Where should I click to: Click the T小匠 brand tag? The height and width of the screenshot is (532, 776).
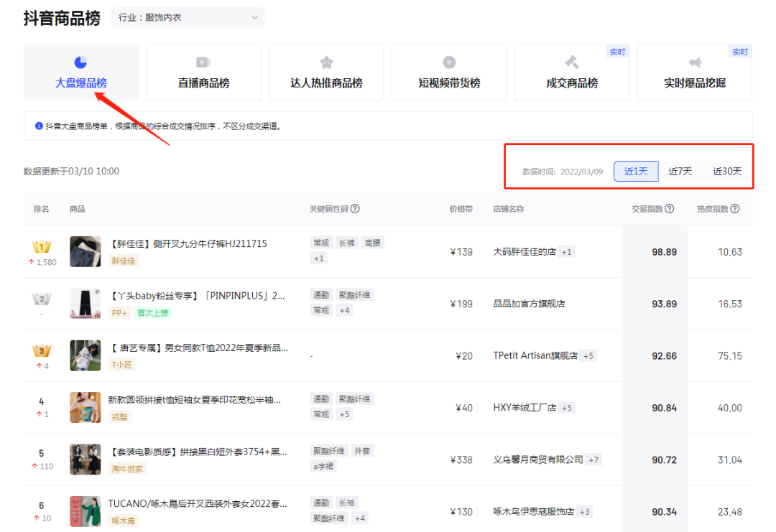121,365
